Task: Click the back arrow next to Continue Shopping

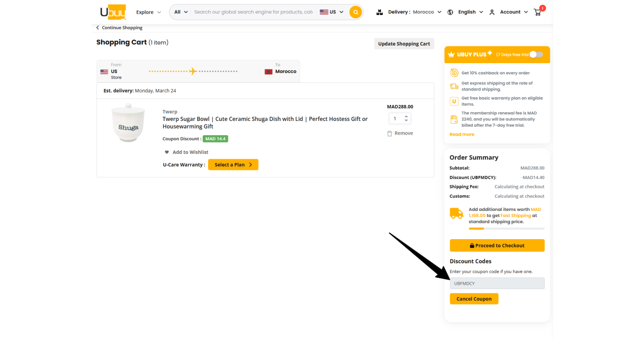Action: tap(97, 28)
